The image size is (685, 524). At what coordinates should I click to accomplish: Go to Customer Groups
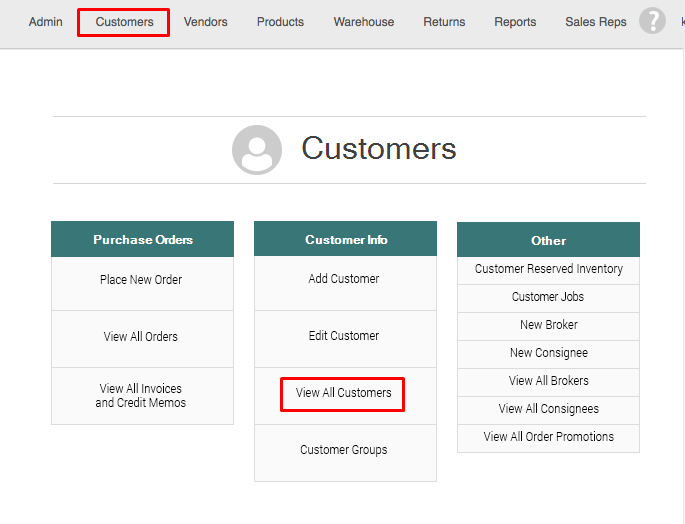(344, 450)
